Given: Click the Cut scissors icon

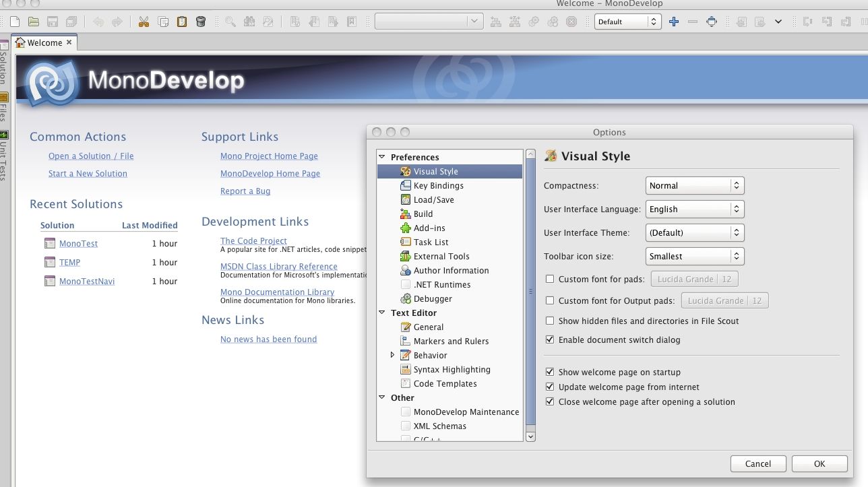Looking at the screenshot, I should coord(144,22).
